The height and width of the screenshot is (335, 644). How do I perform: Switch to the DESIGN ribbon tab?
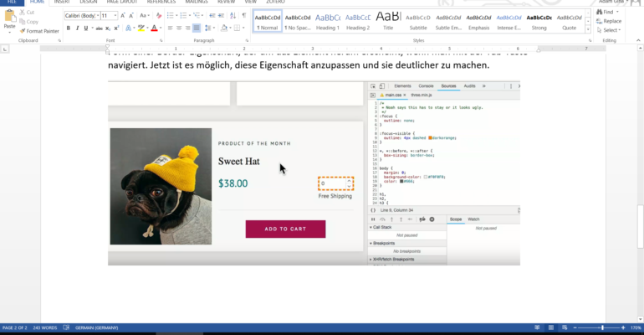(x=89, y=2)
